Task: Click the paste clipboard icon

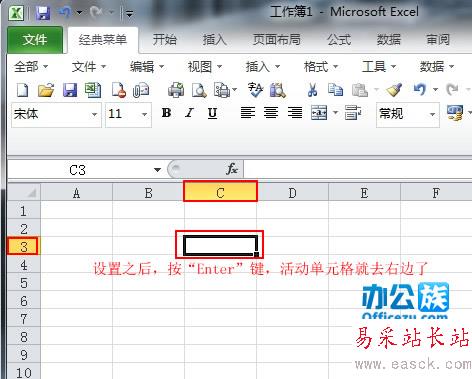Action: pos(360,90)
